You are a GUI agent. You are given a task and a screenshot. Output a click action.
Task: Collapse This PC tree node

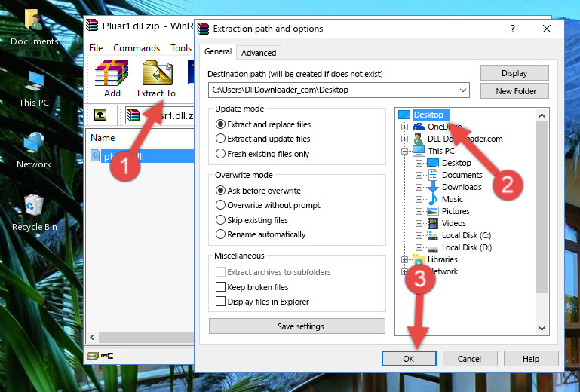(404, 151)
